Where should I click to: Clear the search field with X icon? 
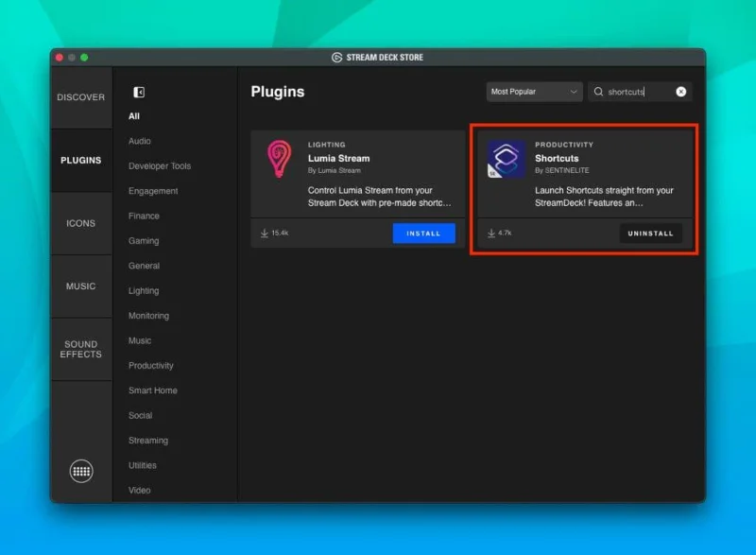coord(680,92)
